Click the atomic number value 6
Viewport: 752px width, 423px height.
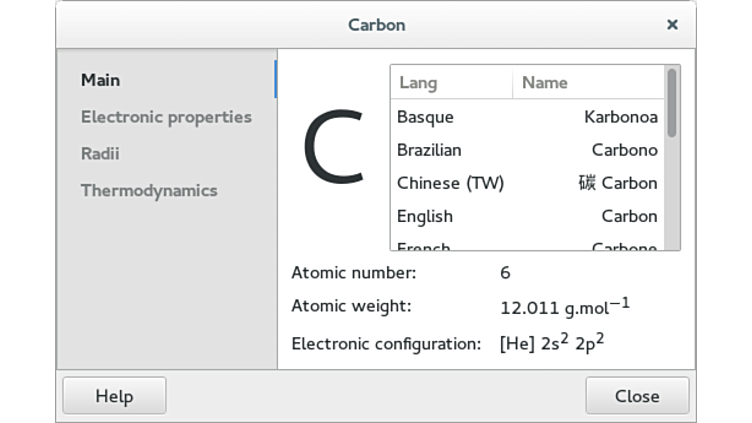tap(505, 272)
